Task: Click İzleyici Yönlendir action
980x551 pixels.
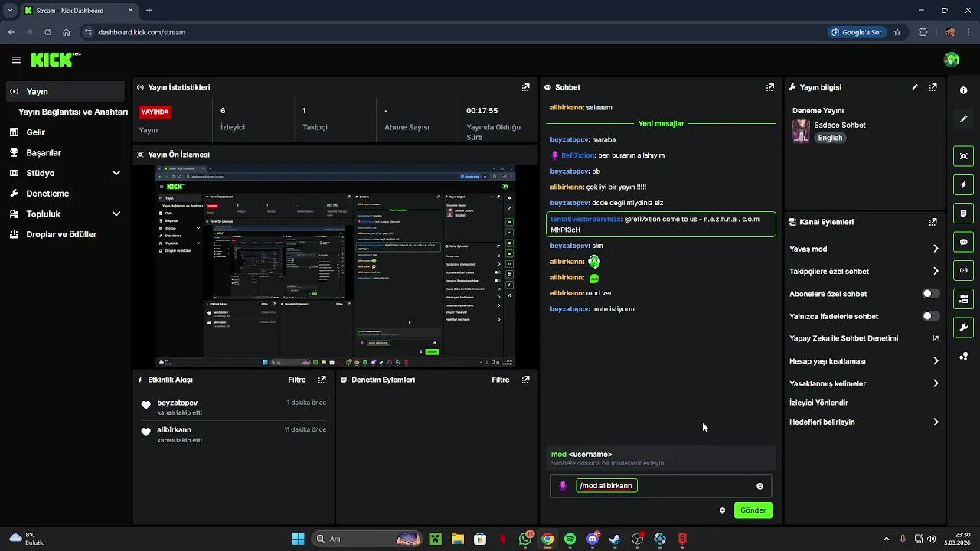Action: [818, 403]
